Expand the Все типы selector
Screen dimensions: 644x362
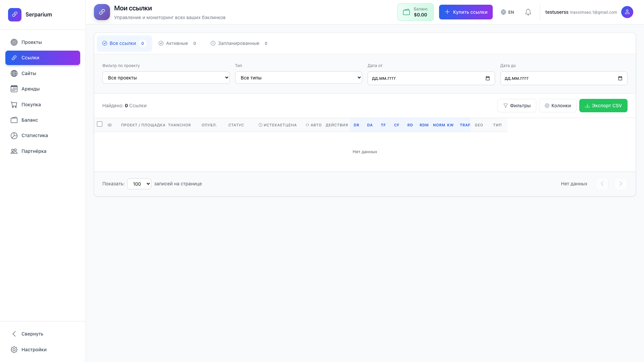pyautogui.click(x=299, y=77)
